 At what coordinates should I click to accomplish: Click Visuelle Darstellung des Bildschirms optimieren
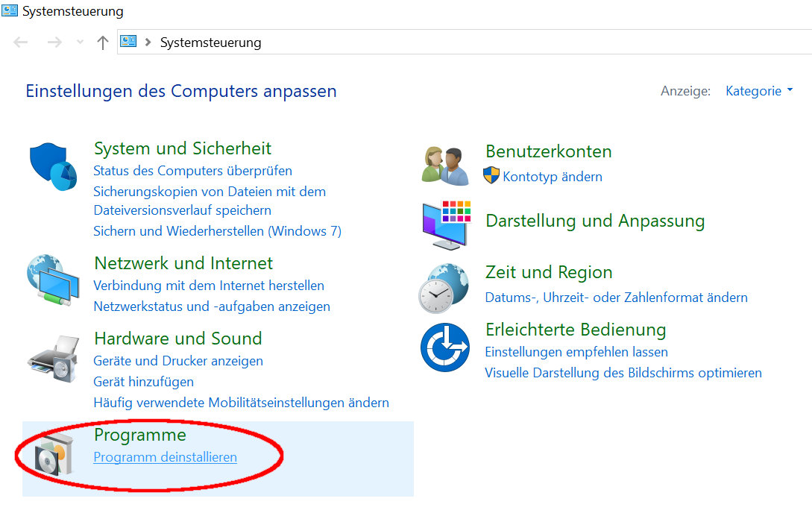[623, 373]
